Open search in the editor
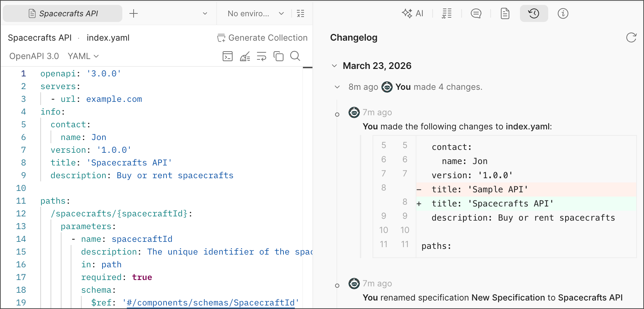644x309 pixels. (295, 56)
